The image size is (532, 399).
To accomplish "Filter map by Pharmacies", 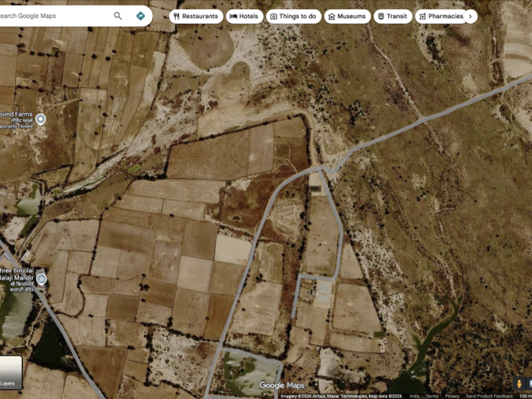I will click(x=441, y=16).
